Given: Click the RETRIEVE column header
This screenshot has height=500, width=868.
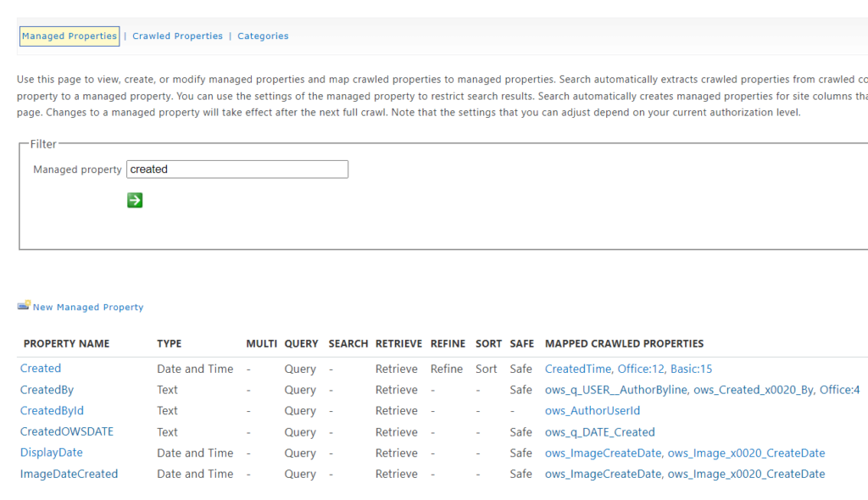Looking at the screenshot, I should coord(398,344).
